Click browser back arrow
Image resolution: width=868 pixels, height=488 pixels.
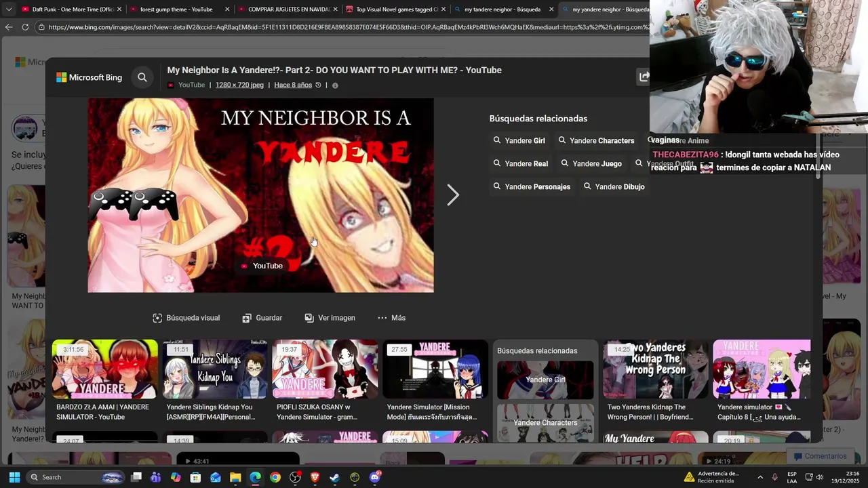coord(9,27)
